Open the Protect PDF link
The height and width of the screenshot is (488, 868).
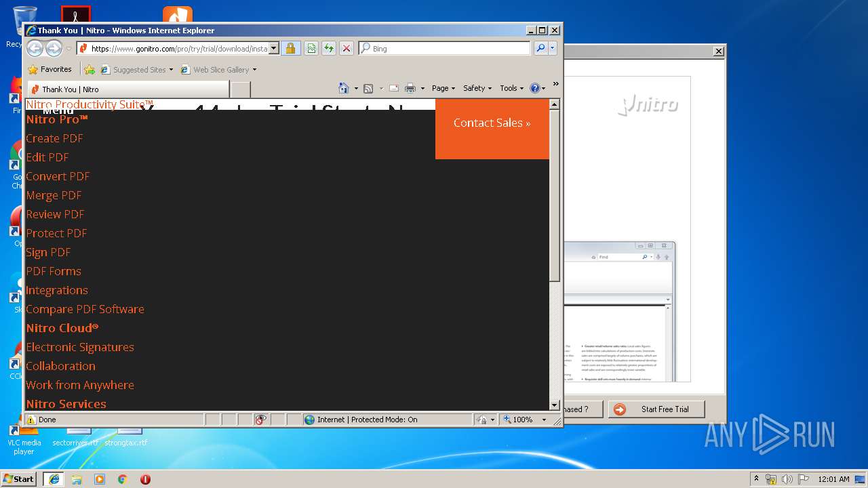click(56, 233)
